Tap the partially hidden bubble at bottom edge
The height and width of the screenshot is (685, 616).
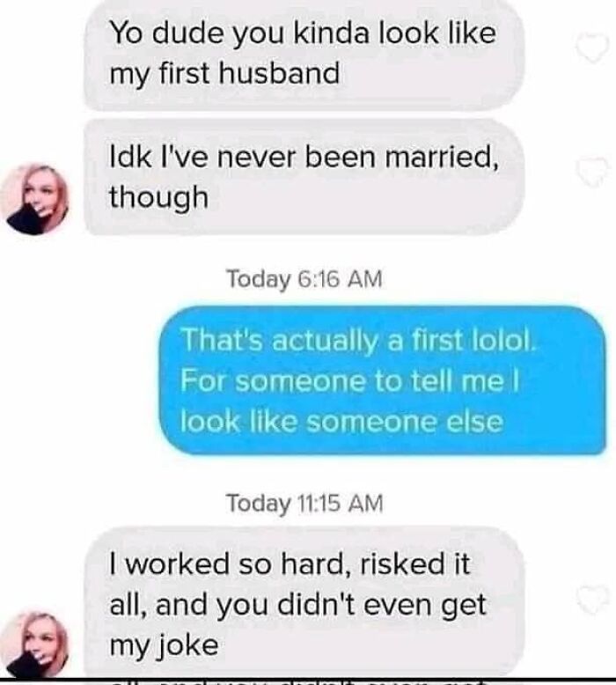pos(304,681)
